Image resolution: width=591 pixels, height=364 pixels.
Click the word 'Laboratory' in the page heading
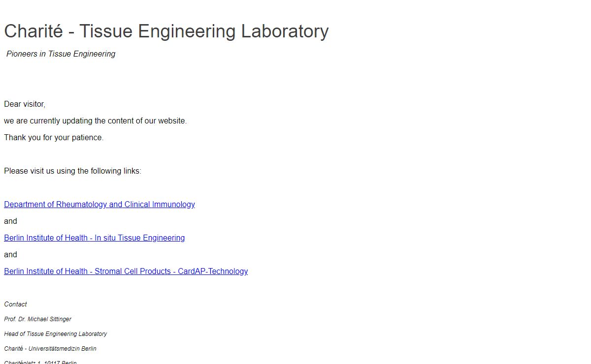[x=285, y=31]
